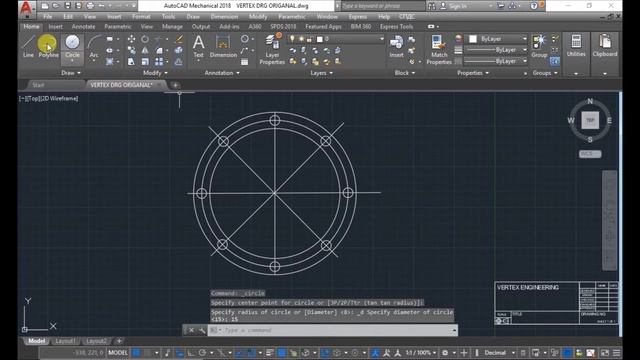Open the 1:1 / 100% scale dropdown
640x360 pixels.
[x=420, y=353]
